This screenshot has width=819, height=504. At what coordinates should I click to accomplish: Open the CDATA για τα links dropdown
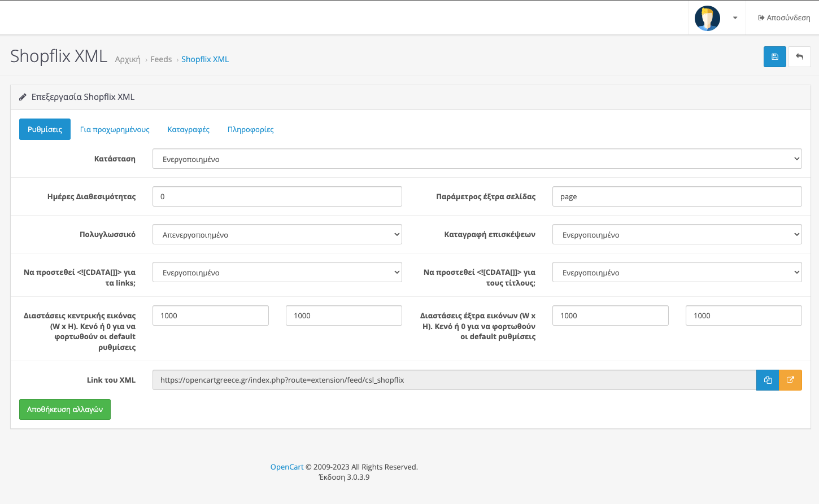[x=277, y=272]
